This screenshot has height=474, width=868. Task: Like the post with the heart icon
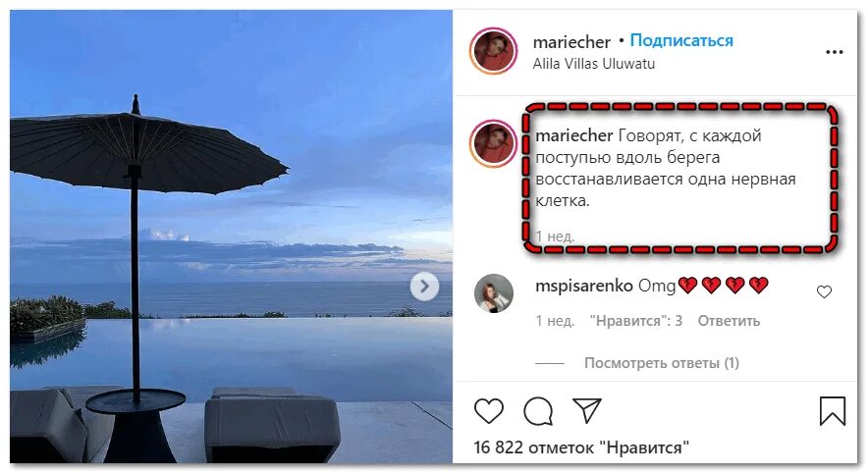click(489, 410)
